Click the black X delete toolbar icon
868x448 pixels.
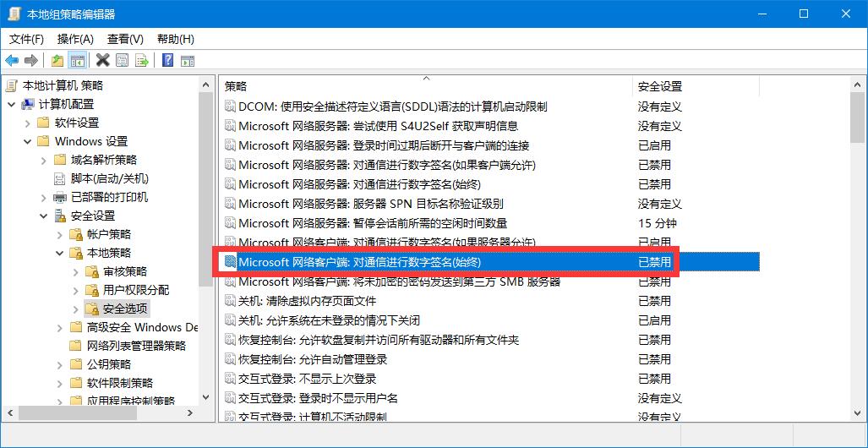tap(102, 60)
